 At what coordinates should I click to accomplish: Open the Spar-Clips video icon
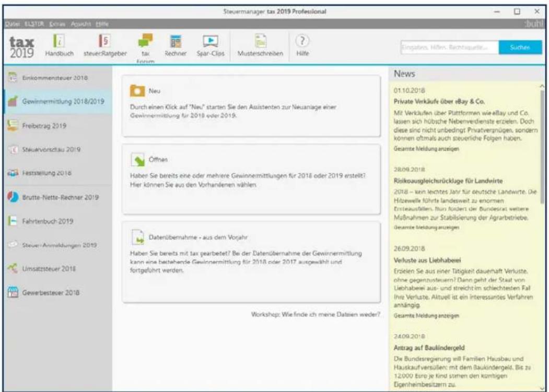point(211,41)
